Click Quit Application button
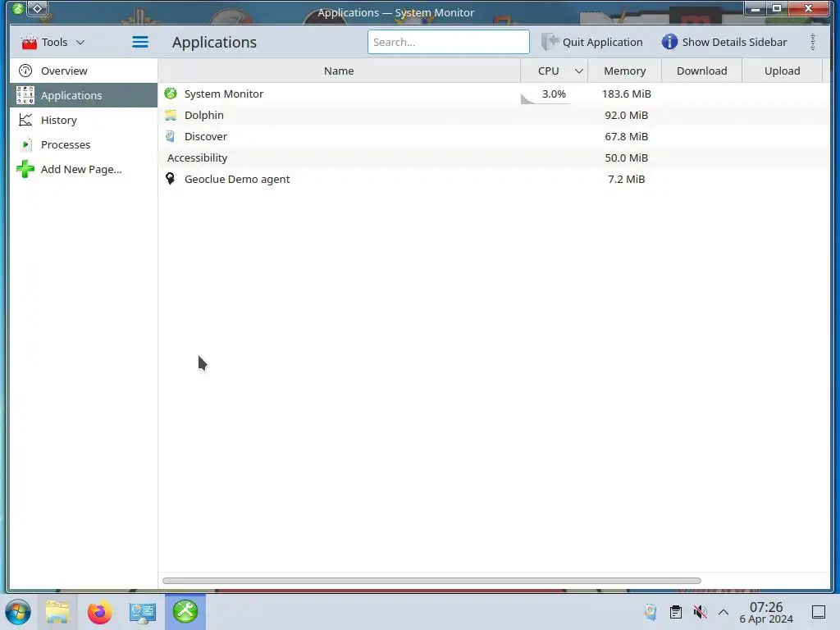 click(x=591, y=42)
